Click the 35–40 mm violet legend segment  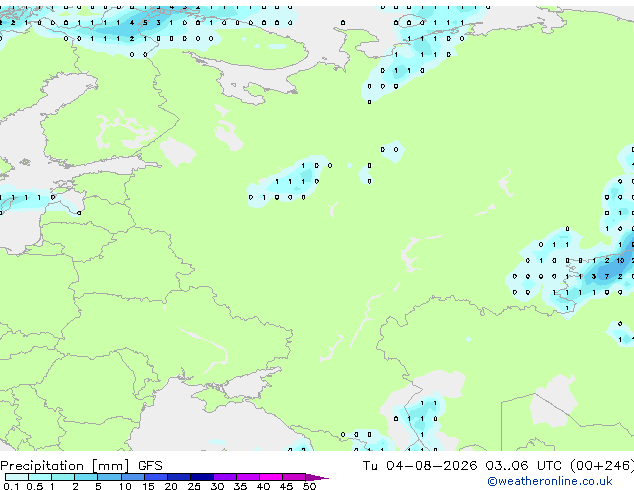click(x=247, y=477)
